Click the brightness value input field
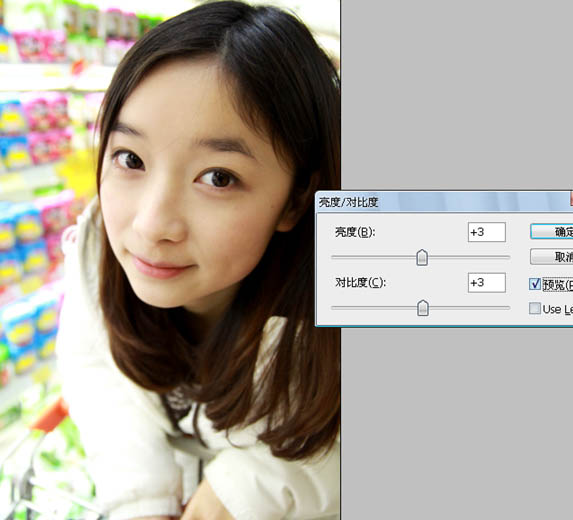 [486, 232]
